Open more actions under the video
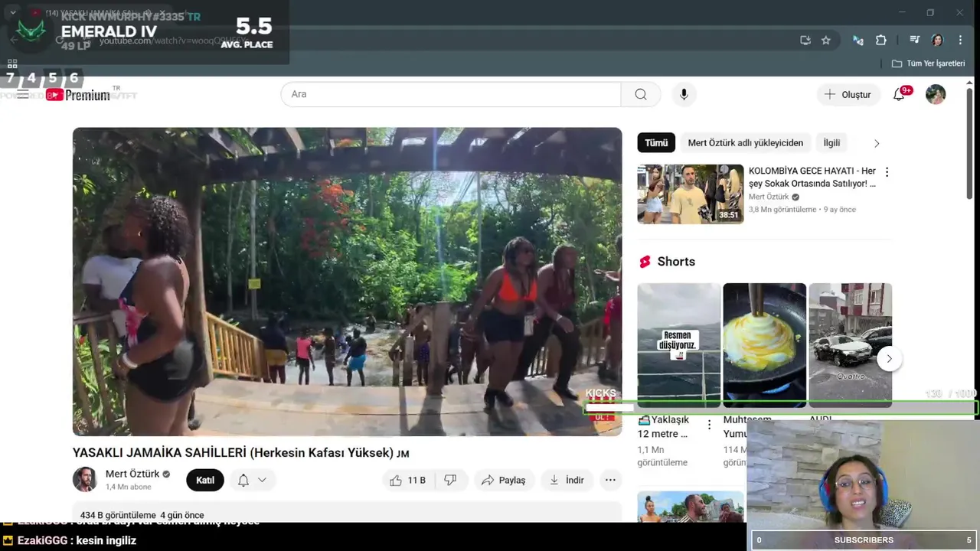The width and height of the screenshot is (980, 551). coord(610,480)
